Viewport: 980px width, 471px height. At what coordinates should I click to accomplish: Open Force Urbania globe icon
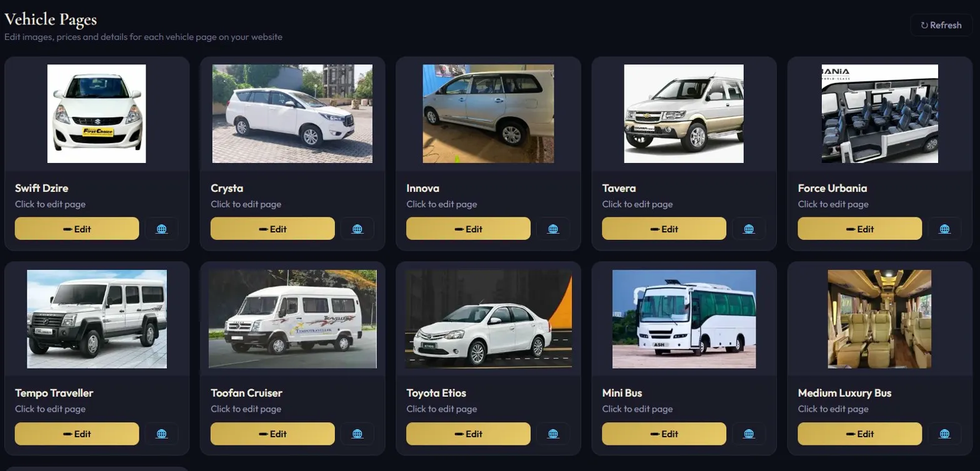click(945, 229)
